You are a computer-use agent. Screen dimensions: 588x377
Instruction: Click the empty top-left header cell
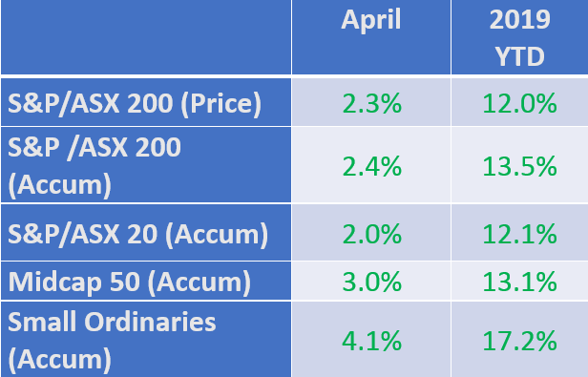click(146, 37)
